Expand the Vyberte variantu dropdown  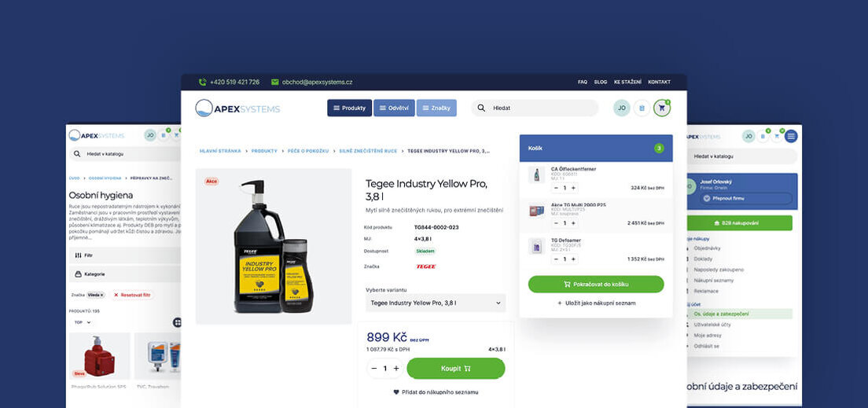coord(435,303)
